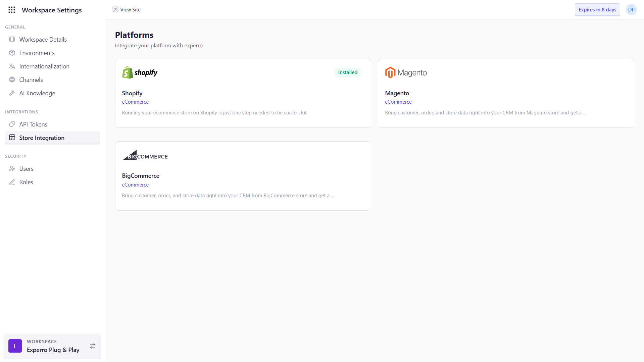
Task: Click the Store Integration shop icon
Action: click(x=12, y=138)
